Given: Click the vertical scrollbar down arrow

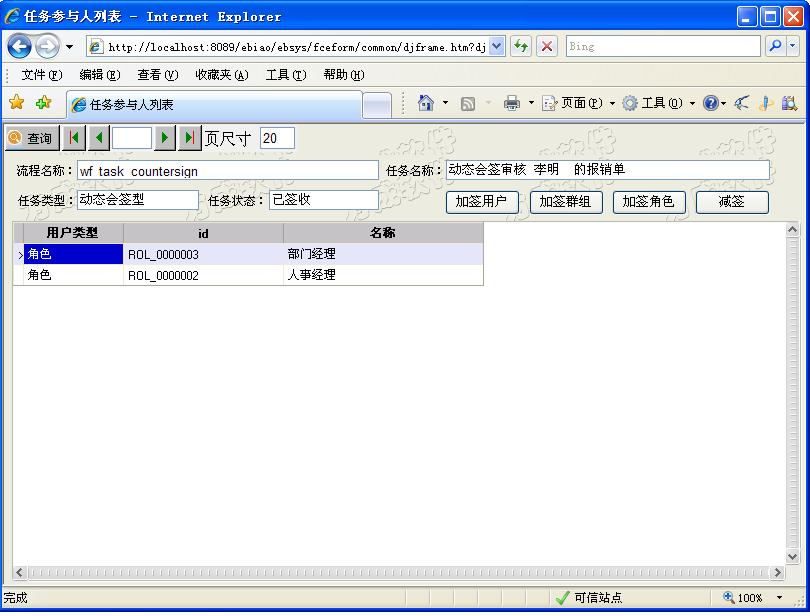Looking at the screenshot, I should [x=792, y=556].
